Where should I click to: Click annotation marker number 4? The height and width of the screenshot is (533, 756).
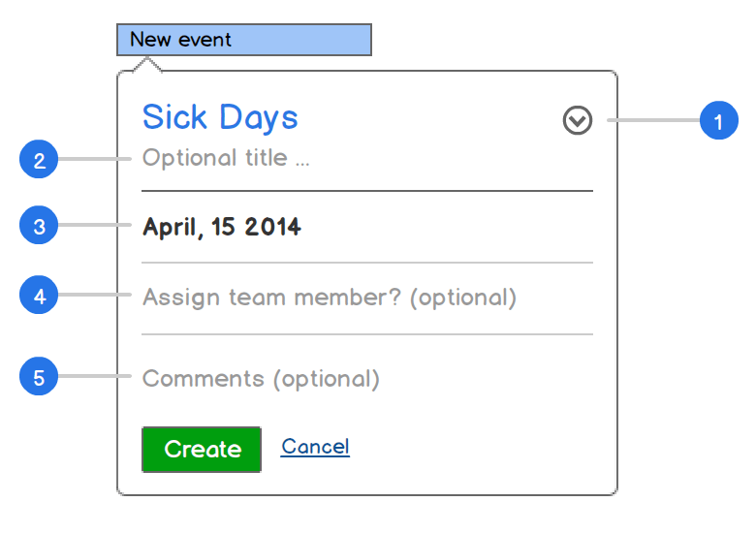(x=39, y=297)
